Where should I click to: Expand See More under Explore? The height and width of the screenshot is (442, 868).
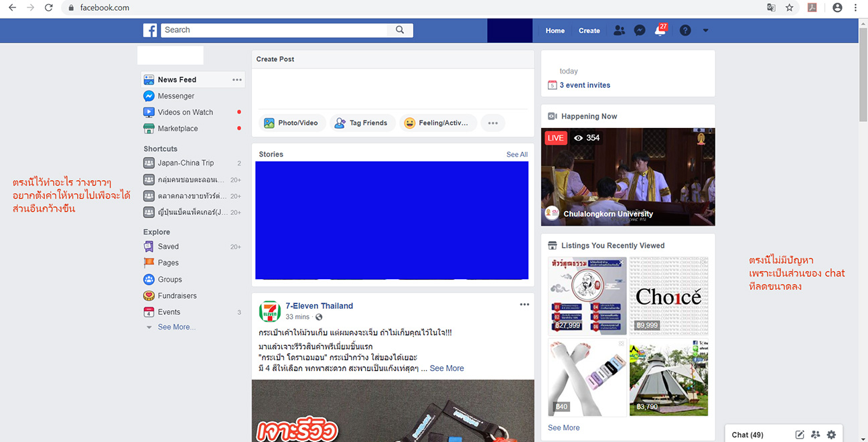tap(176, 327)
